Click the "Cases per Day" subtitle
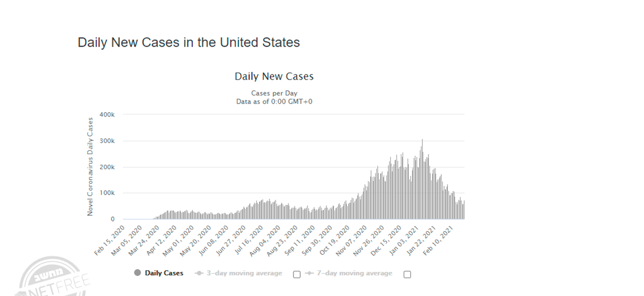 pos(274,93)
